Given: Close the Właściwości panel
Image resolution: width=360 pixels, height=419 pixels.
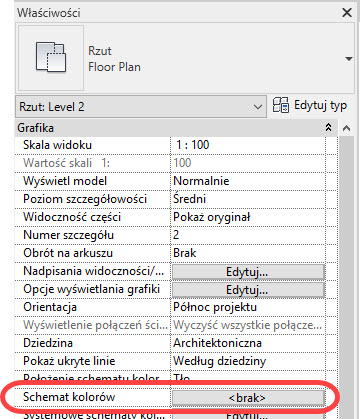Looking at the screenshot, I should (x=347, y=13).
